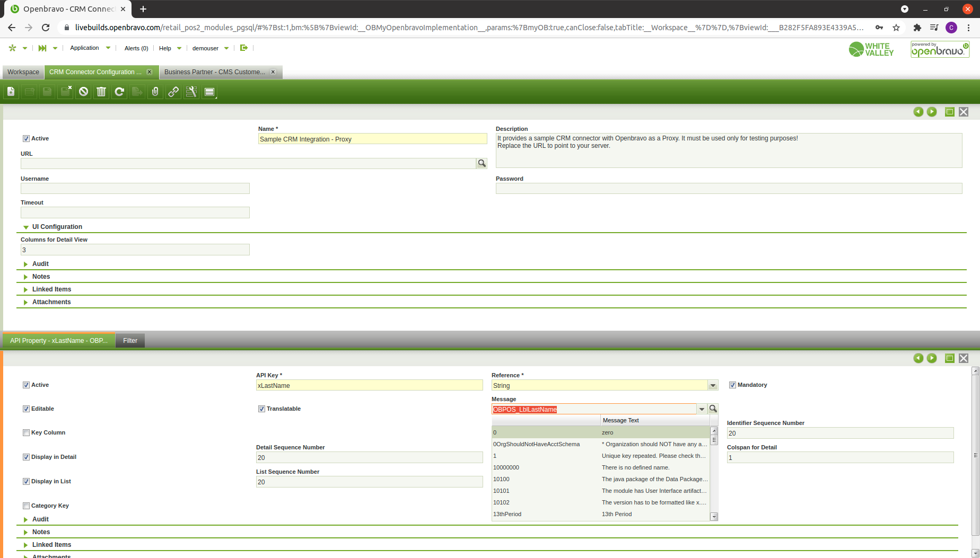The width and height of the screenshot is (980, 558).
Task: Uncheck the Mandatory checkbox
Action: click(732, 385)
